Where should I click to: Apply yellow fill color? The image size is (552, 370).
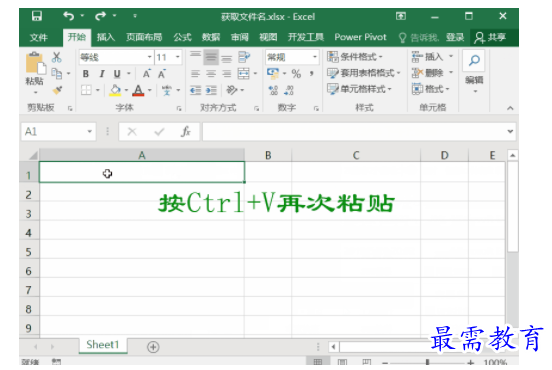click(x=115, y=90)
